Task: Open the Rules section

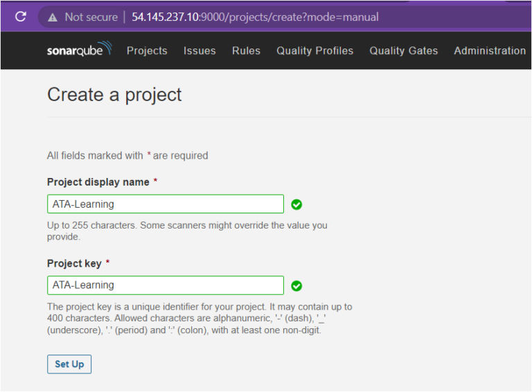Action: point(246,51)
